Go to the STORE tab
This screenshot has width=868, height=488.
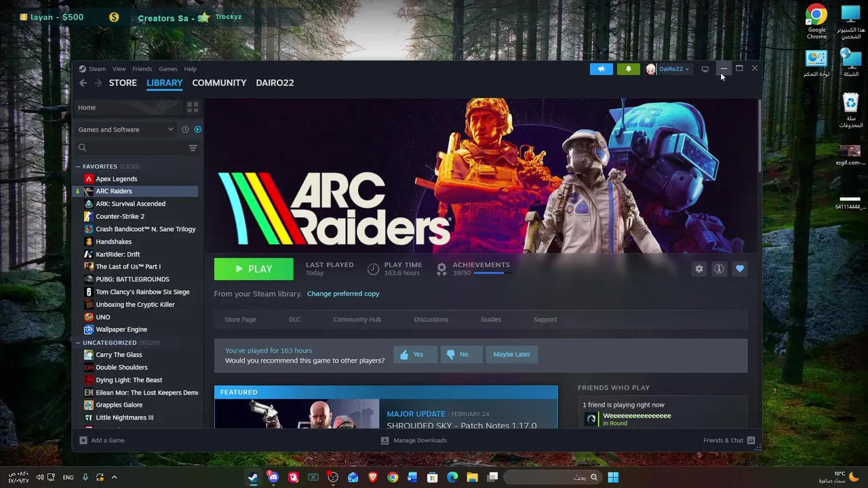(x=123, y=83)
